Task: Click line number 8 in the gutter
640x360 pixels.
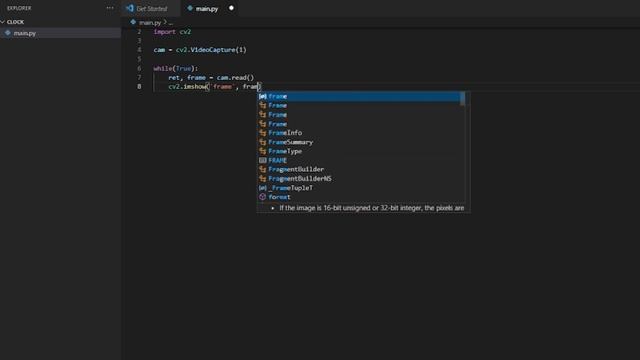Action: (x=139, y=87)
